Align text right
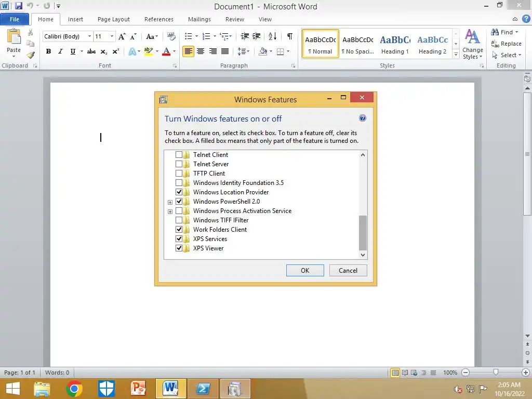 212,51
